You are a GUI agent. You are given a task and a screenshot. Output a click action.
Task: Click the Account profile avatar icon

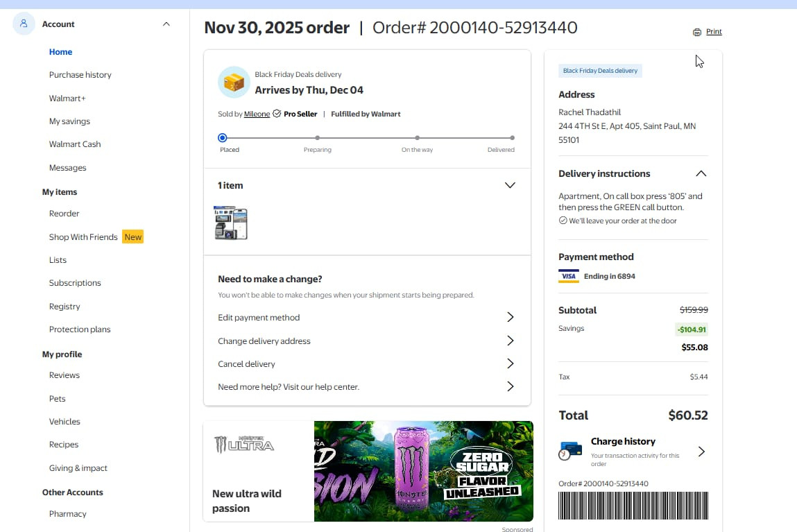tap(24, 24)
